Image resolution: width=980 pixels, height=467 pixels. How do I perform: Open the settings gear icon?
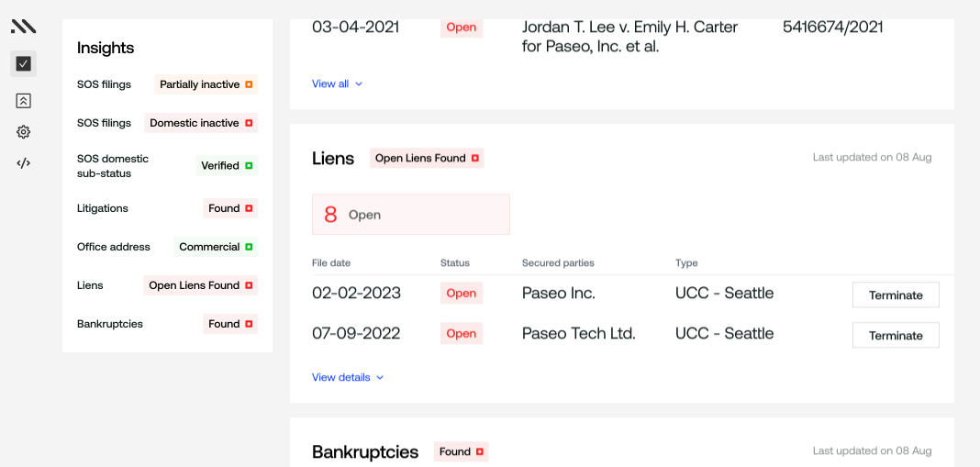[x=24, y=132]
